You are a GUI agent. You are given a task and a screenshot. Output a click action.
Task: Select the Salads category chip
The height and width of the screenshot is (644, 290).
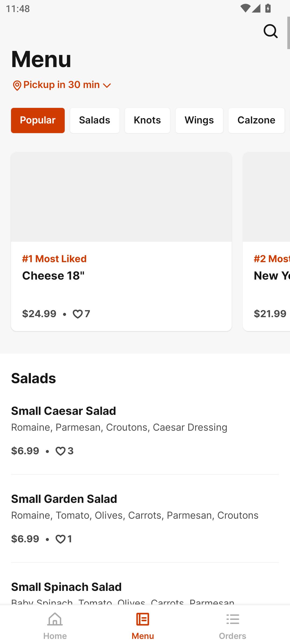95,120
